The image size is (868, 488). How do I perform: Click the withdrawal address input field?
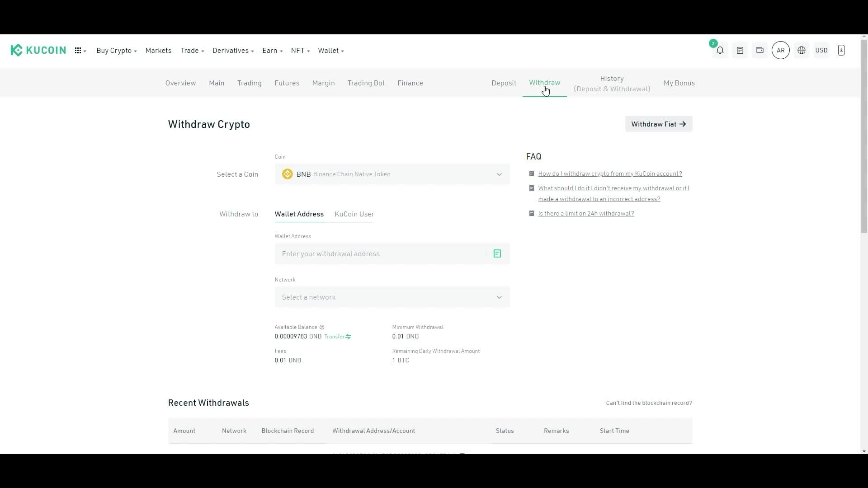[380, 253]
